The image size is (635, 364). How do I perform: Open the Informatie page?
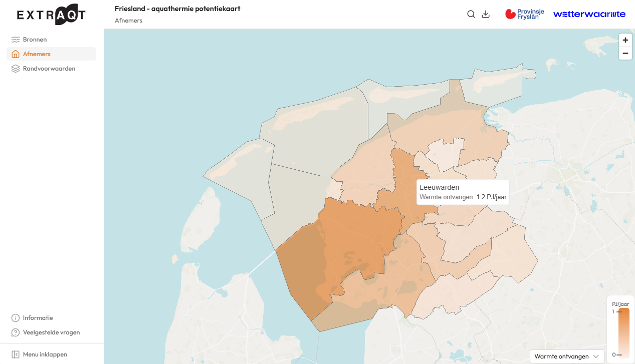pos(51,318)
